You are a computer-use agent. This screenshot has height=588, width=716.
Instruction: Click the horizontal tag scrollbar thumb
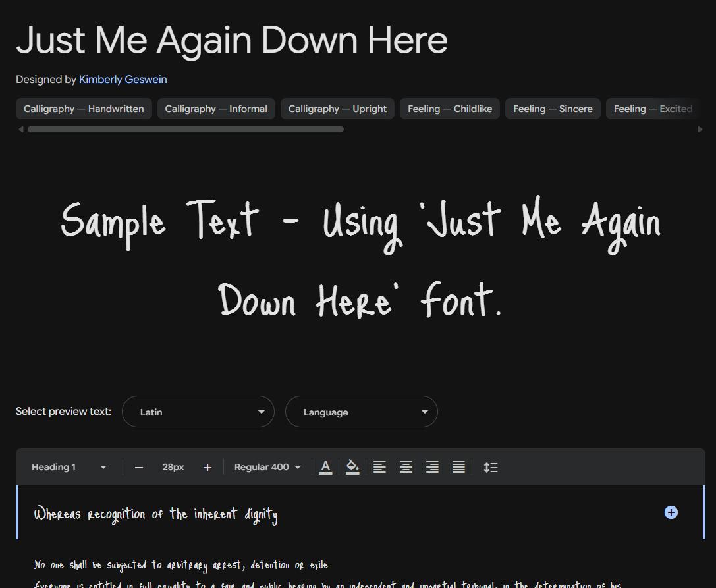point(185,129)
